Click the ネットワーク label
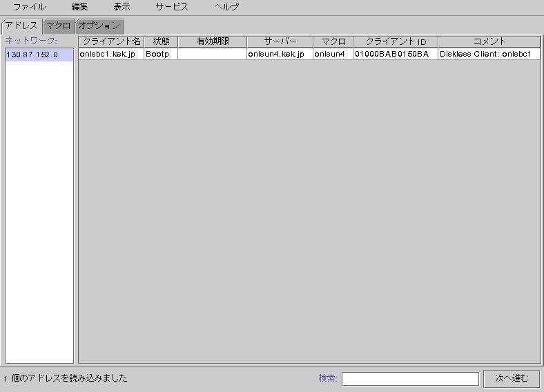The image size is (544, 392). (31, 41)
